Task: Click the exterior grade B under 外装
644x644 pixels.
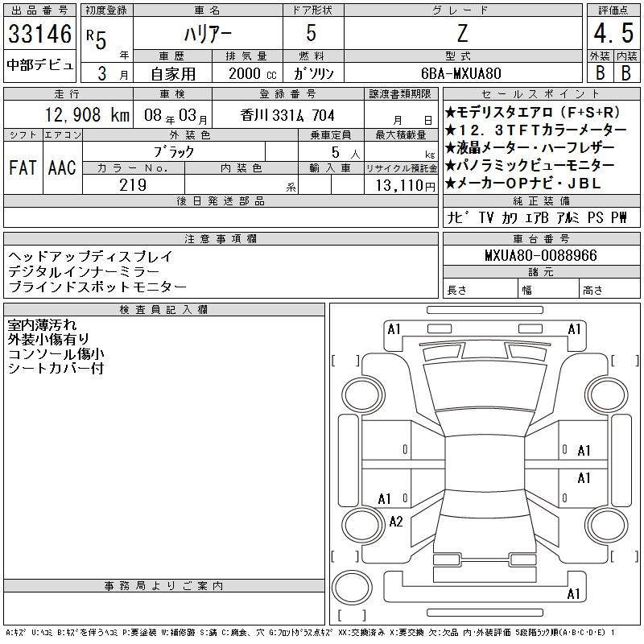Action: tap(600, 72)
